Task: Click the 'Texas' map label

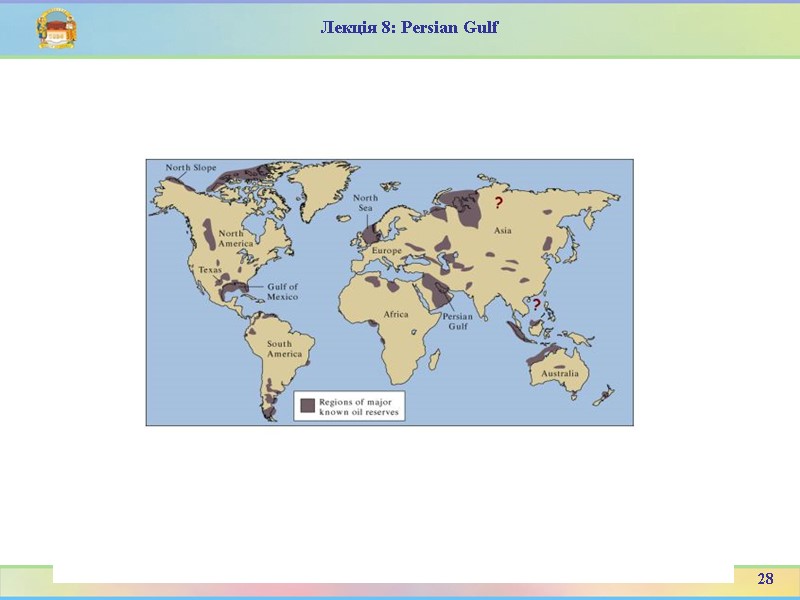Action: tap(210, 269)
